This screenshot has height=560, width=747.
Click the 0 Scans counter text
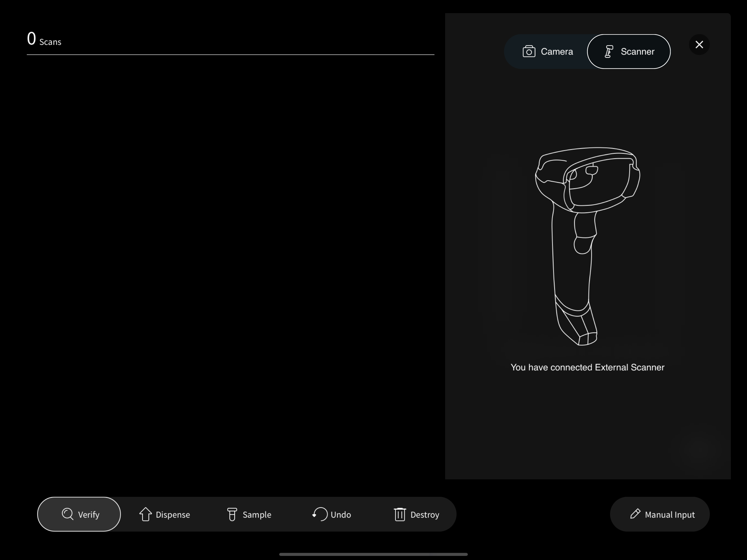click(x=44, y=39)
